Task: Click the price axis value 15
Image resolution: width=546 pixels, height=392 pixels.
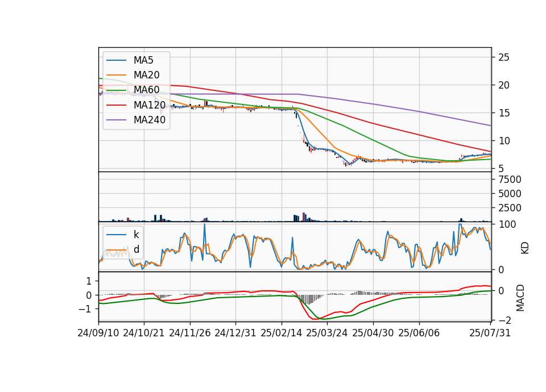Action: (503, 113)
